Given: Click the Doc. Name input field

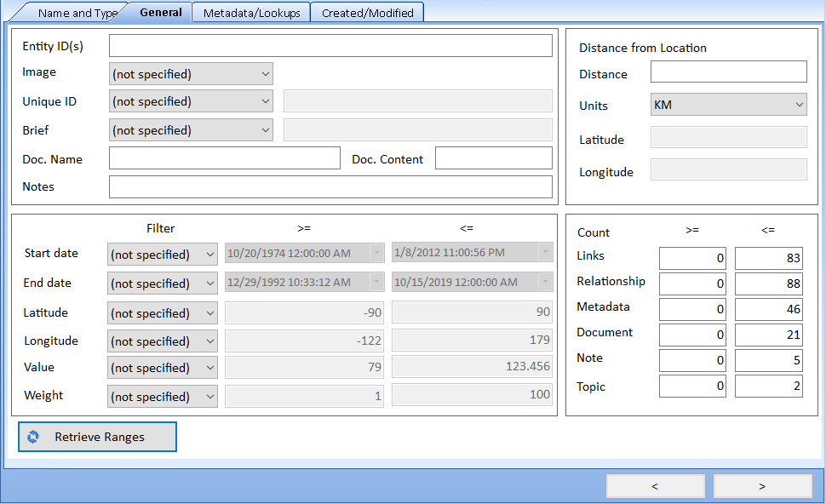Looking at the screenshot, I should 225,158.
